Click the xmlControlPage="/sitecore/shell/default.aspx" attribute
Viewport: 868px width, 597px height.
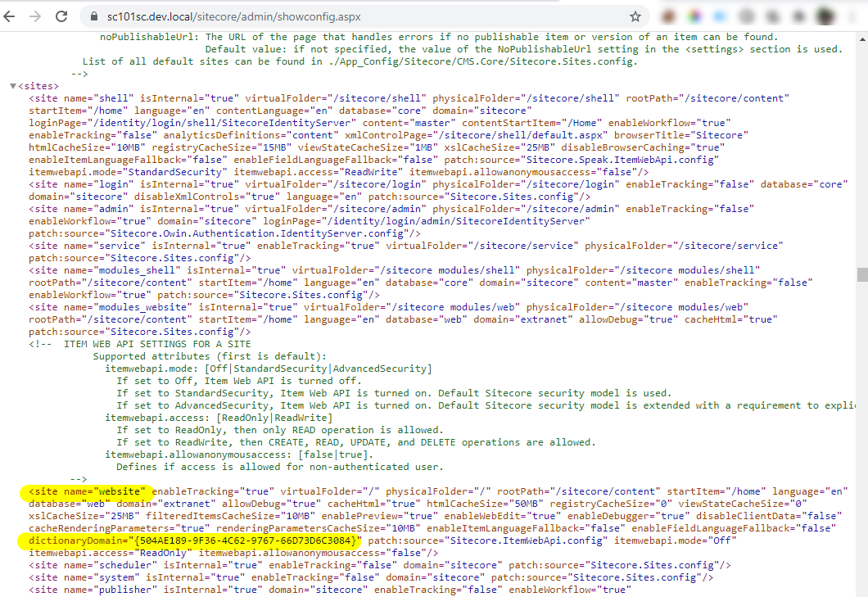click(x=476, y=135)
